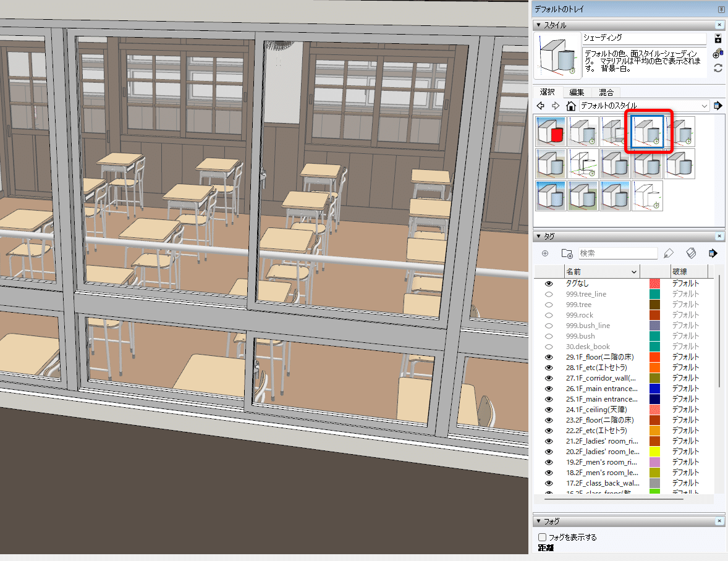
Task: Show the 999.tree_line tag
Action: click(549, 294)
